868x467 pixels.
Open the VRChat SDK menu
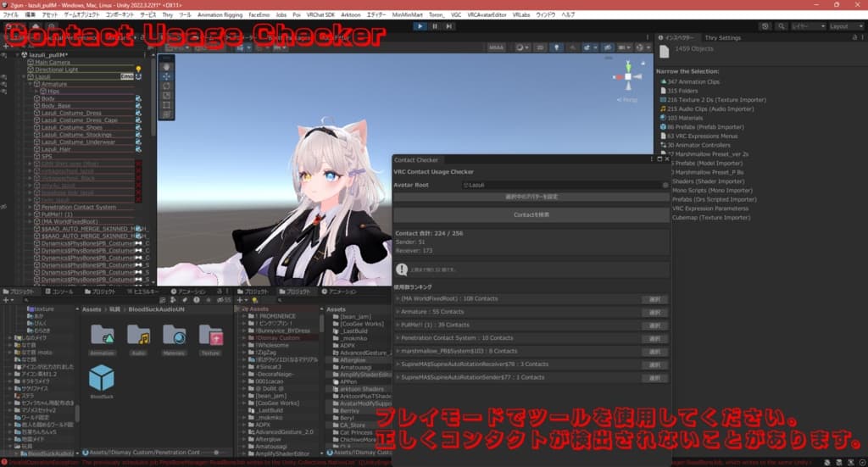320,15
